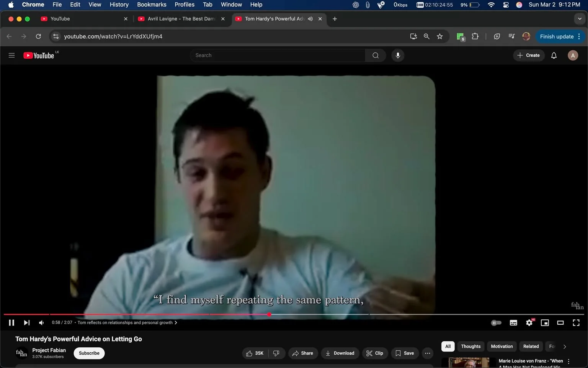Open Chrome extensions puzzle icon

475,36
